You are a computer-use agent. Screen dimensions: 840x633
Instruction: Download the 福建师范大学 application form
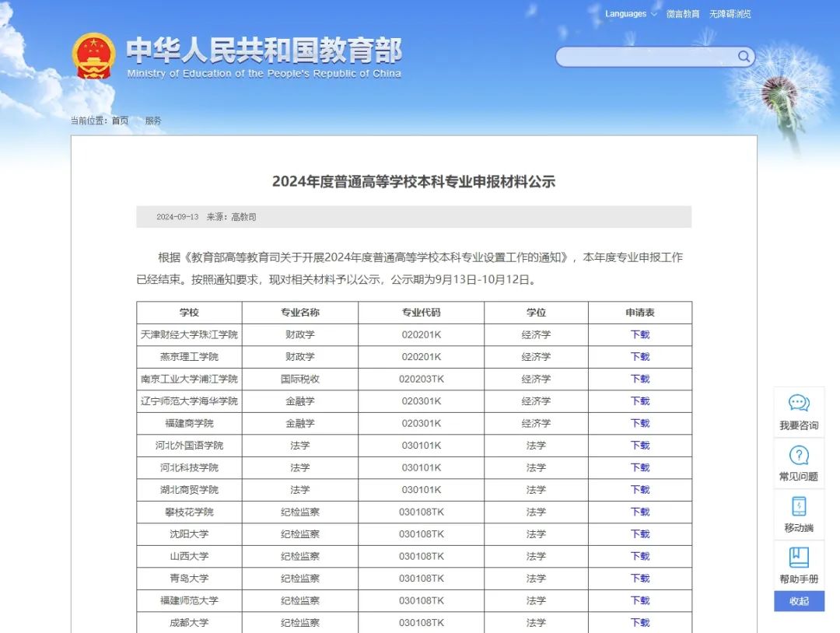point(639,601)
